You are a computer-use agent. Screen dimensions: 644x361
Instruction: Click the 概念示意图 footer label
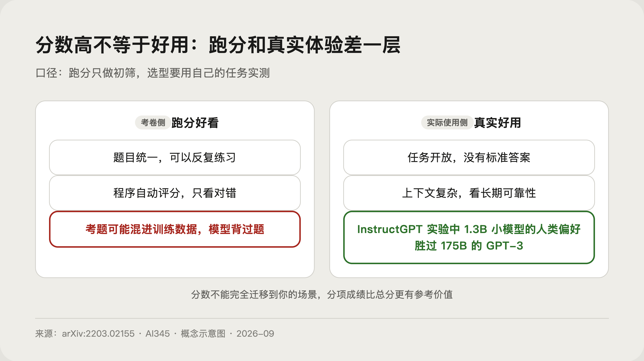[203, 334]
